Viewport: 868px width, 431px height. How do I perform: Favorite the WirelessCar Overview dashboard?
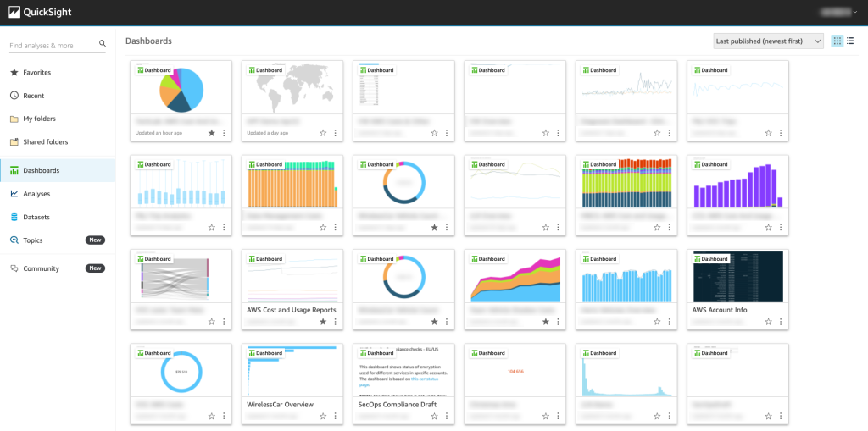(323, 416)
